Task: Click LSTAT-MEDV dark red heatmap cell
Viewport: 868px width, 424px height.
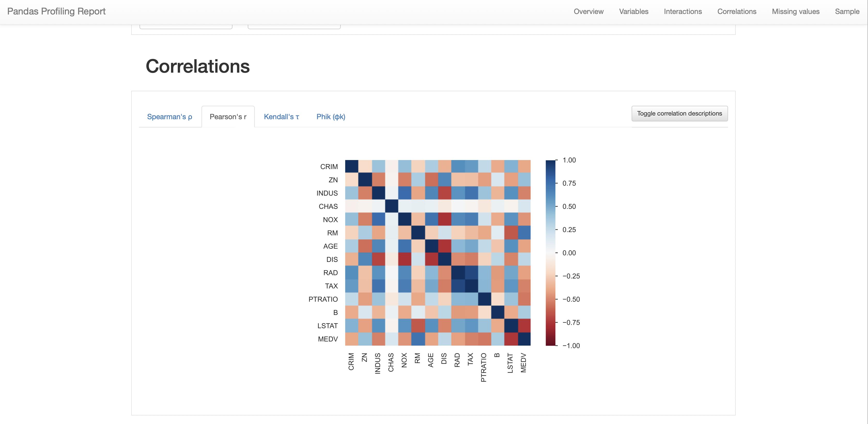Action: pos(524,326)
